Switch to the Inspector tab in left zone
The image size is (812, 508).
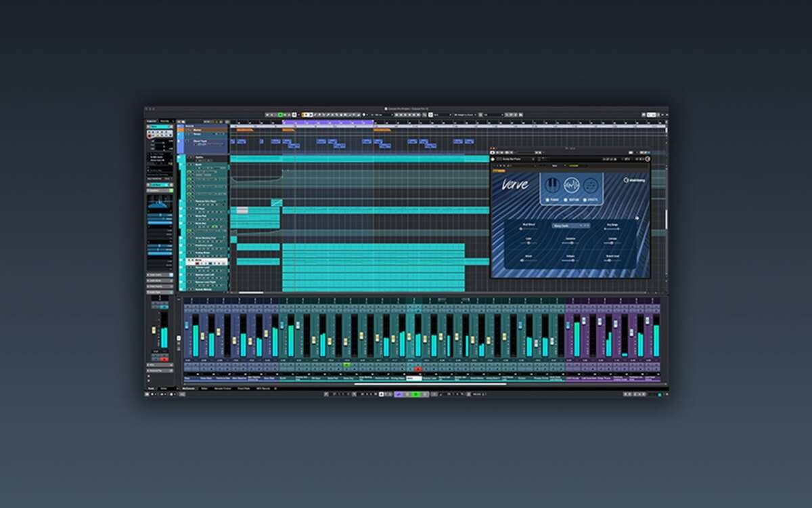point(152,121)
